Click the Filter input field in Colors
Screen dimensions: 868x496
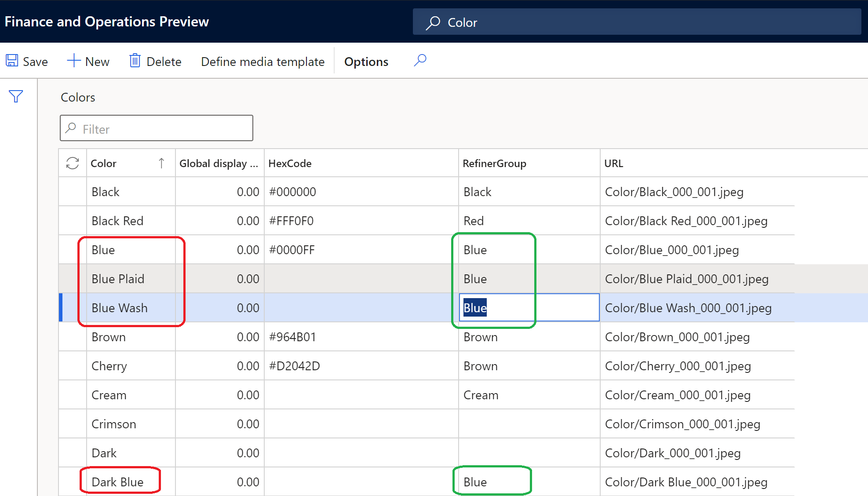pos(156,129)
